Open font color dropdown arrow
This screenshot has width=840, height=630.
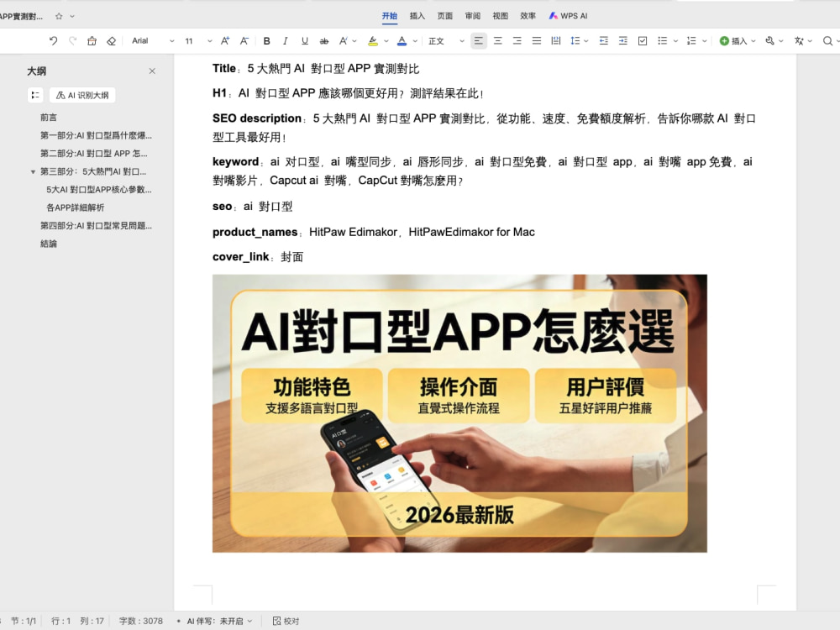pos(415,40)
